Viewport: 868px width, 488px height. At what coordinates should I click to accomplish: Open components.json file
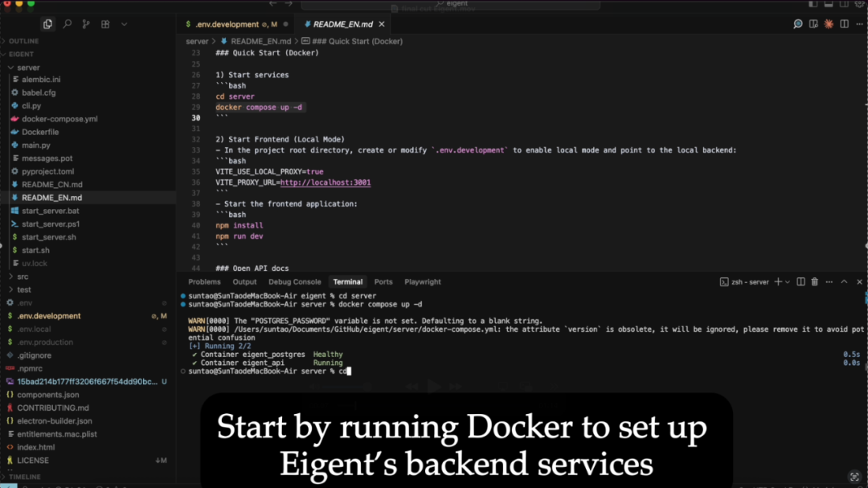coord(47,395)
